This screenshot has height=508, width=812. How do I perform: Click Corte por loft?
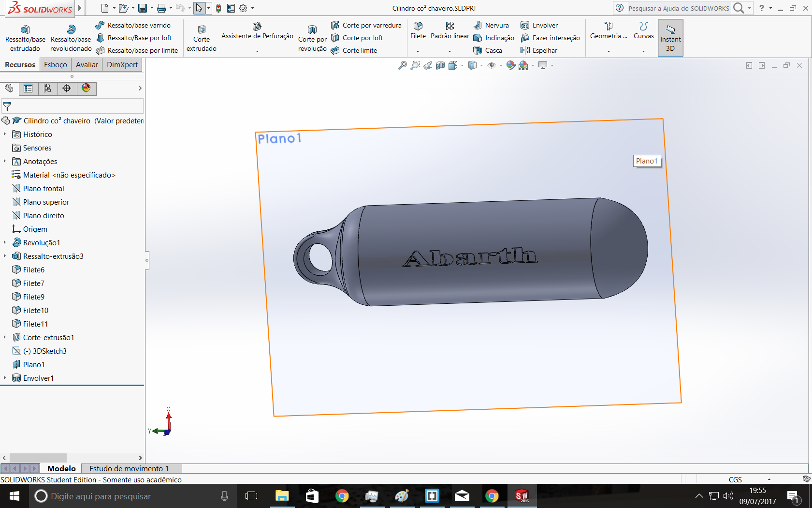pyautogui.click(x=357, y=38)
